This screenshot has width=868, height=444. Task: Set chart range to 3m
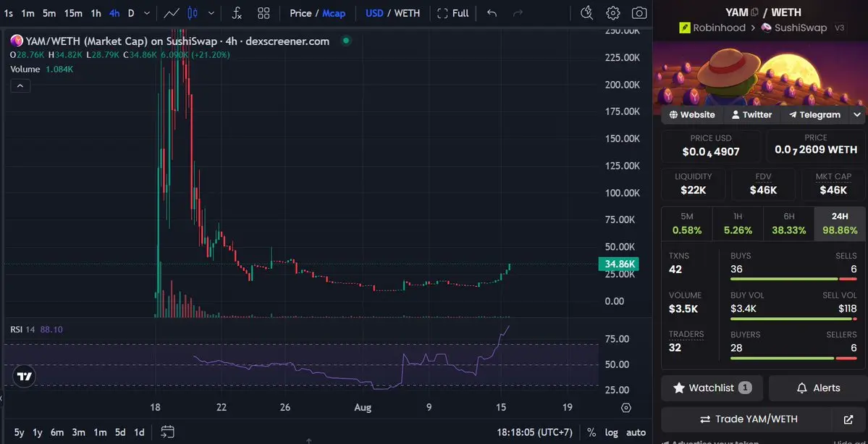(x=79, y=432)
